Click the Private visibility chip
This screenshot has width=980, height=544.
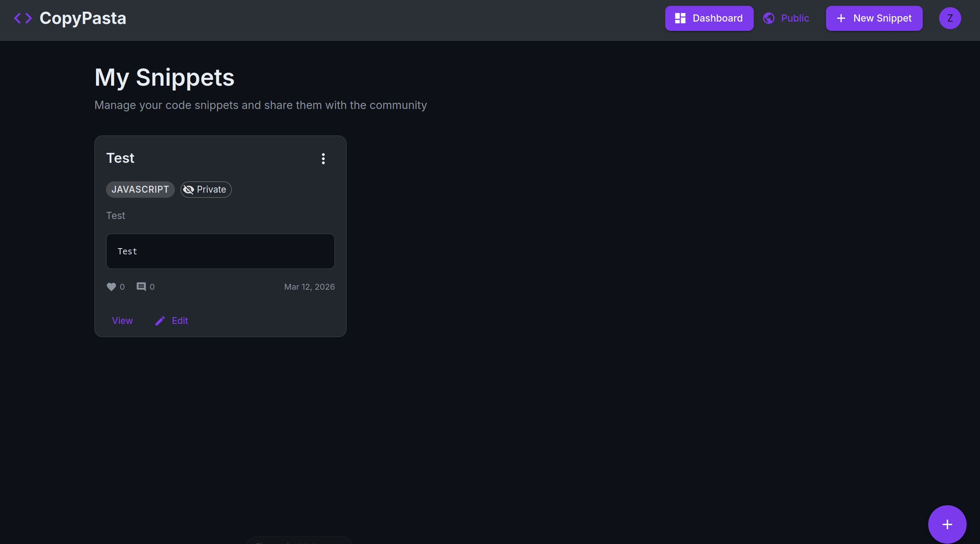(206, 190)
